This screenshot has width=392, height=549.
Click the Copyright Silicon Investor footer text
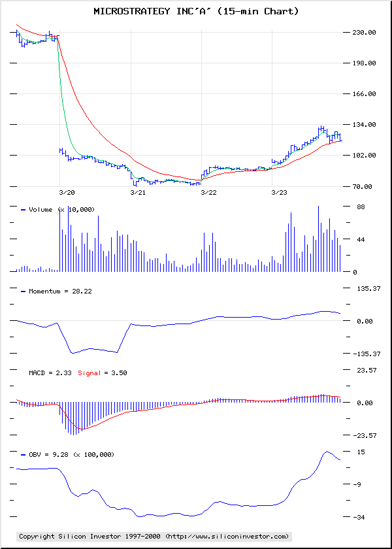[x=154, y=536]
